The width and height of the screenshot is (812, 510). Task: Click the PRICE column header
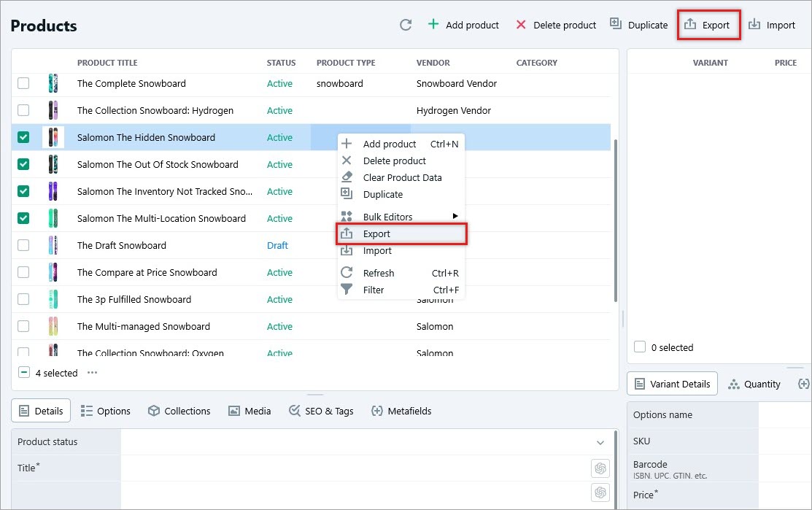tap(786, 63)
